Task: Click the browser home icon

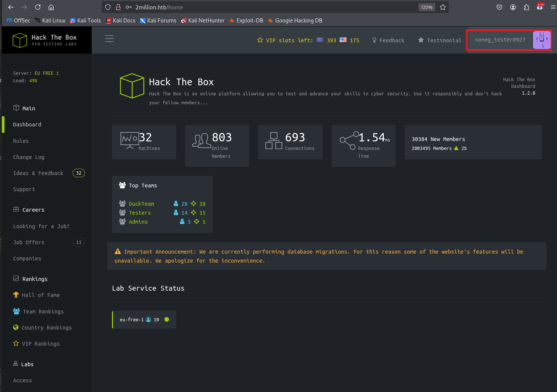Action: pos(51,7)
